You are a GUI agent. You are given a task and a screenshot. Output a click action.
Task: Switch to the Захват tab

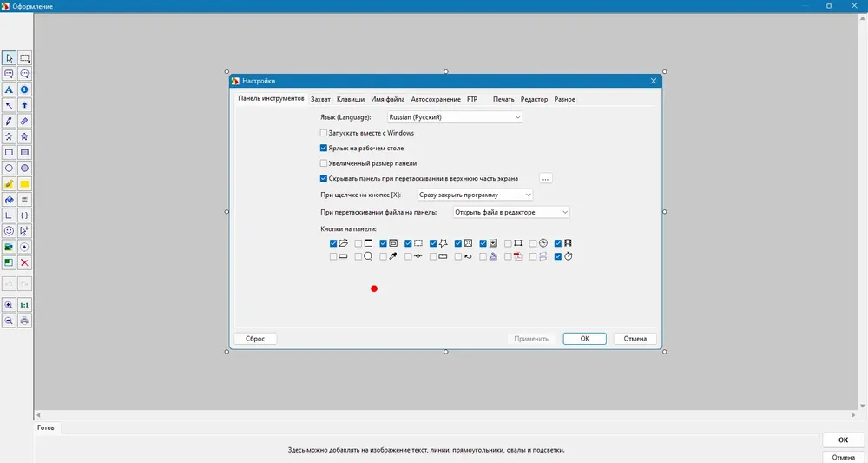pyautogui.click(x=320, y=100)
